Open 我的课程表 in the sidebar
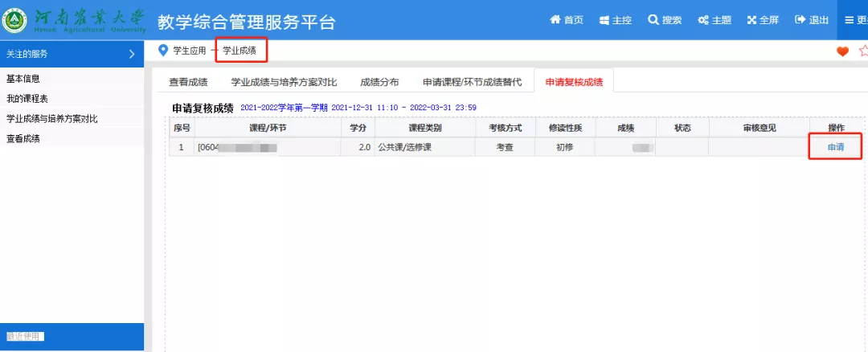The height and width of the screenshot is (352, 868). coord(27,99)
